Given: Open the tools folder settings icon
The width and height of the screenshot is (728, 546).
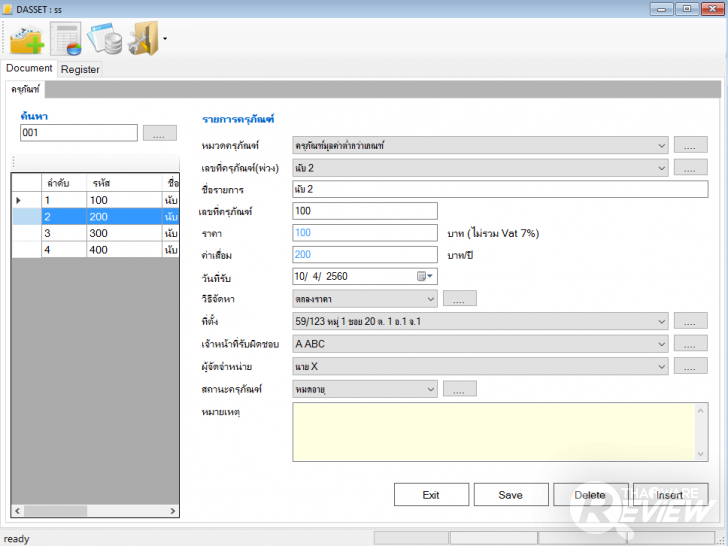Looking at the screenshot, I should 141,39.
